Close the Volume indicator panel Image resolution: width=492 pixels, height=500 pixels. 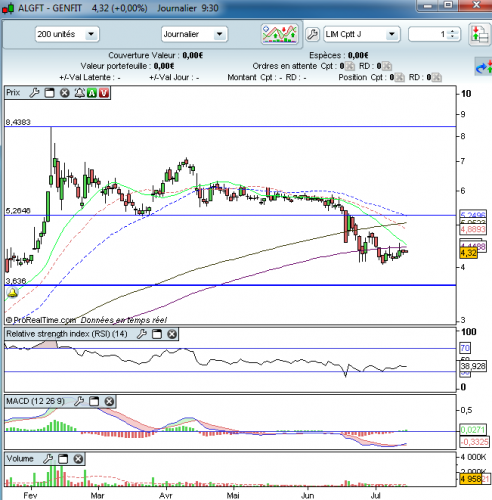point(78,459)
